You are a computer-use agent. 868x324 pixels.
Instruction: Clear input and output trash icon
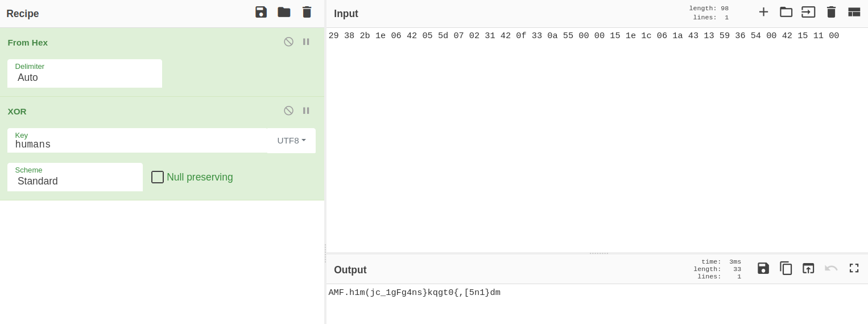(x=831, y=12)
